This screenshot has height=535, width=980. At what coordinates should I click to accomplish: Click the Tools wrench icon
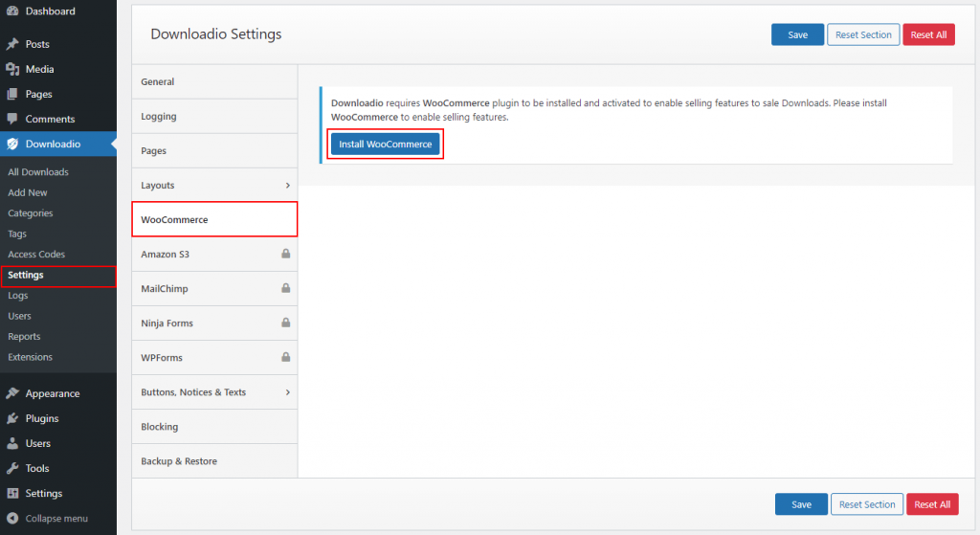pos(11,468)
